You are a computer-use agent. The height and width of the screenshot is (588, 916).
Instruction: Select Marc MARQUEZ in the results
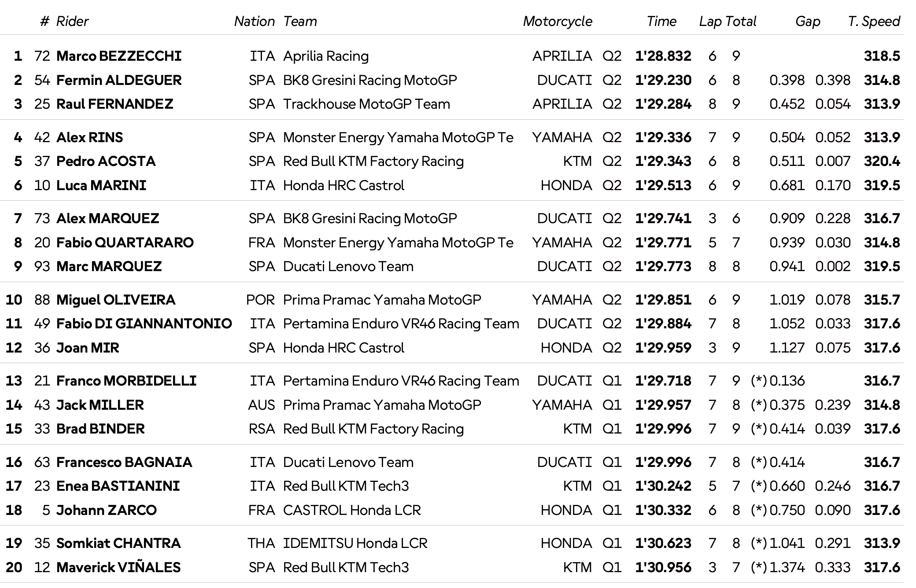pos(109,266)
